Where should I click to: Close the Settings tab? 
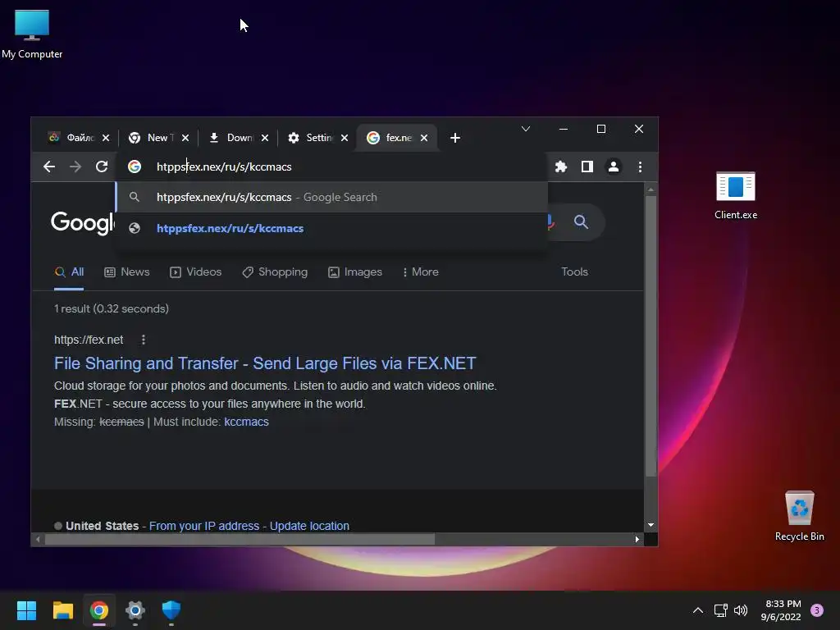pos(345,138)
